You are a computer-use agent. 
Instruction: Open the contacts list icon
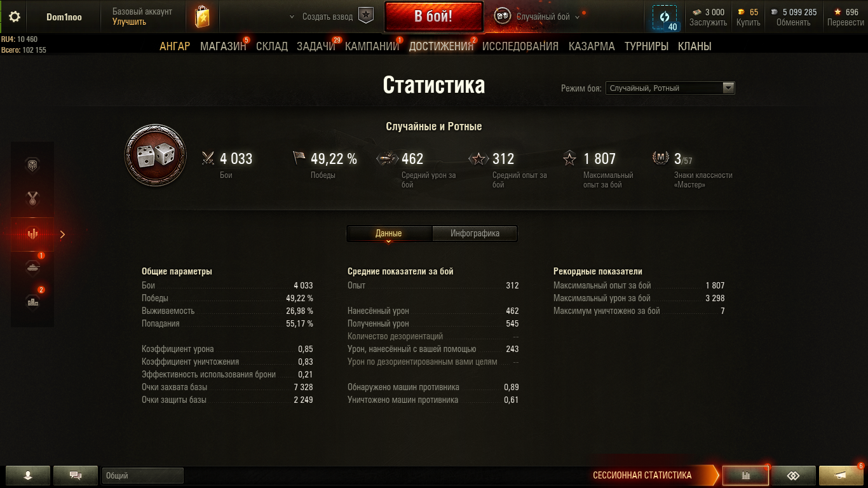(28, 475)
